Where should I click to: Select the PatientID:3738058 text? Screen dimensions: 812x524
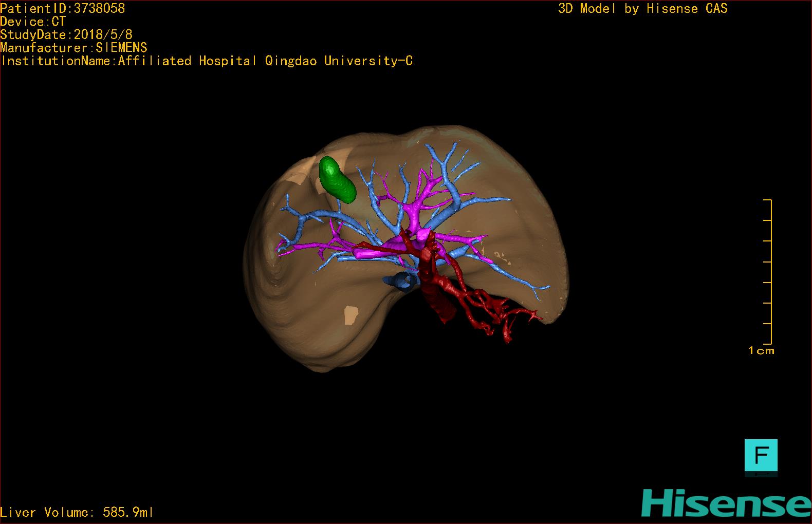point(62,8)
